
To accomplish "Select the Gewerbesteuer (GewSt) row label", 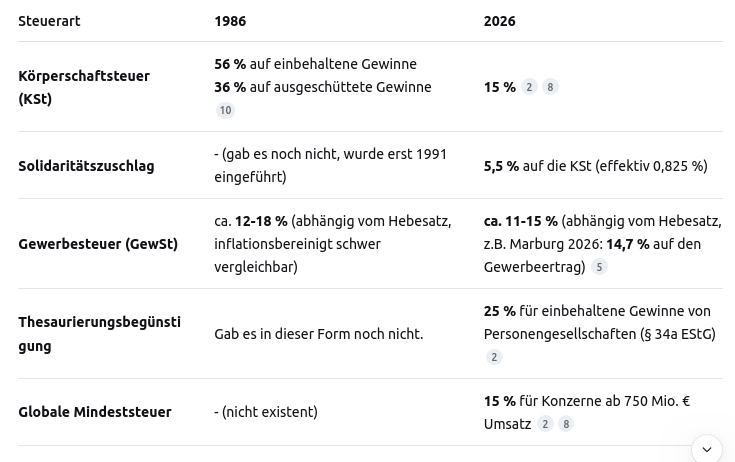I will pos(98,244).
